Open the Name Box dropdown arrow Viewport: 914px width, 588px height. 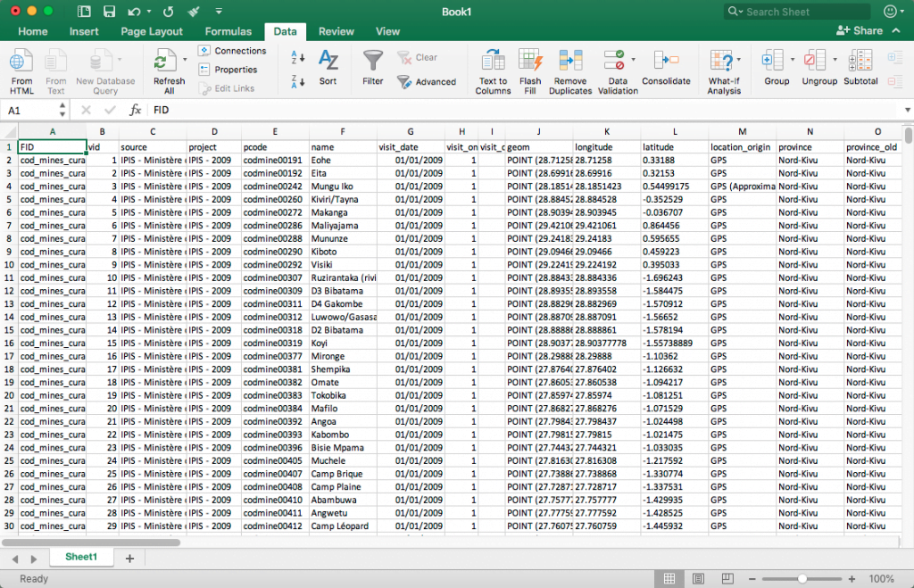tap(61, 111)
